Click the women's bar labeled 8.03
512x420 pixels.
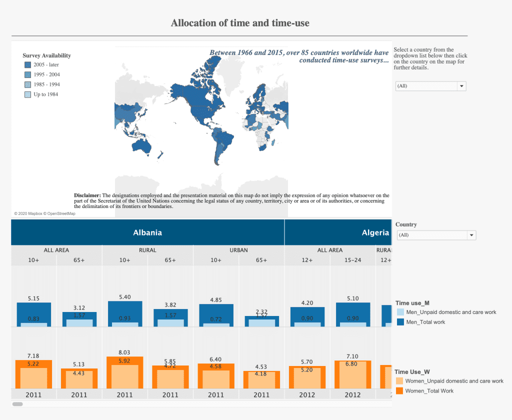125,372
